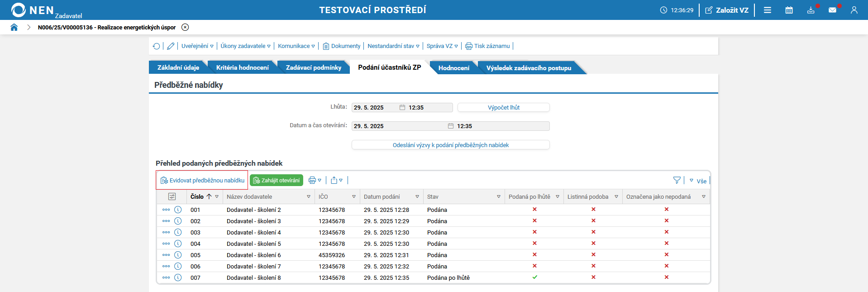Image resolution: width=868 pixels, height=292 pixels.
Task: Switch to Kritéria hodnocení tab
Action: (x=242, y=67)
